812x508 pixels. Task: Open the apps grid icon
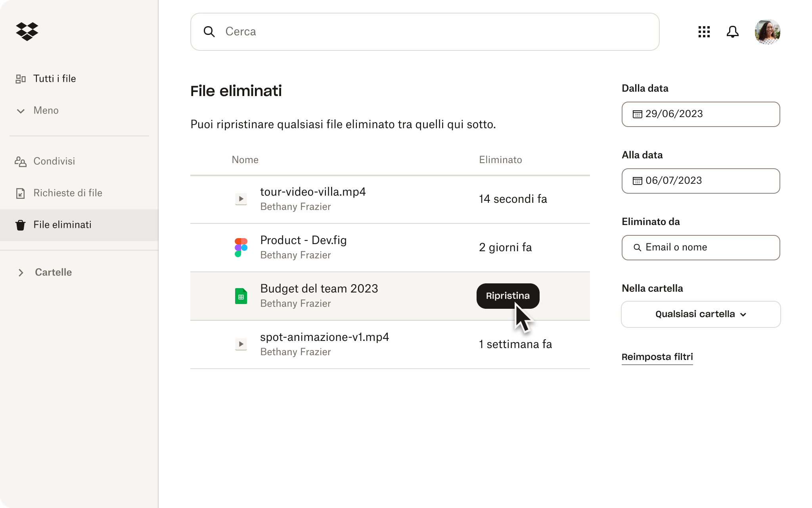(704, 32)
